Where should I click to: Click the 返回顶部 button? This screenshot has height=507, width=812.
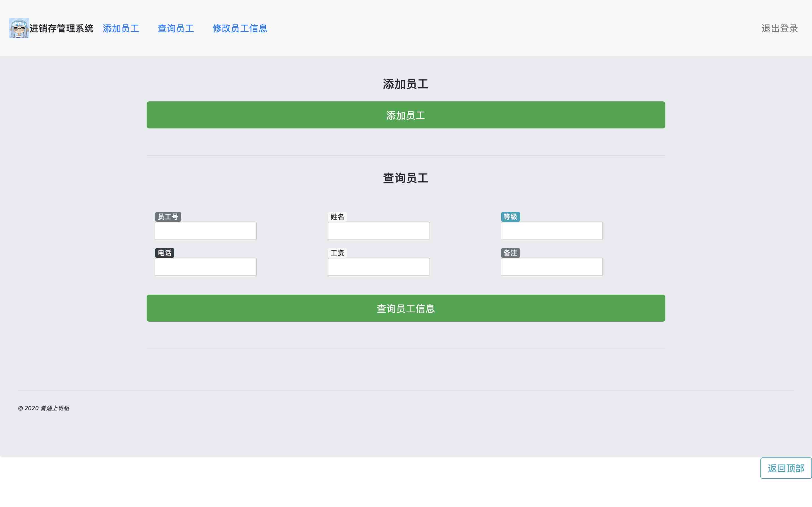point(785,468)
